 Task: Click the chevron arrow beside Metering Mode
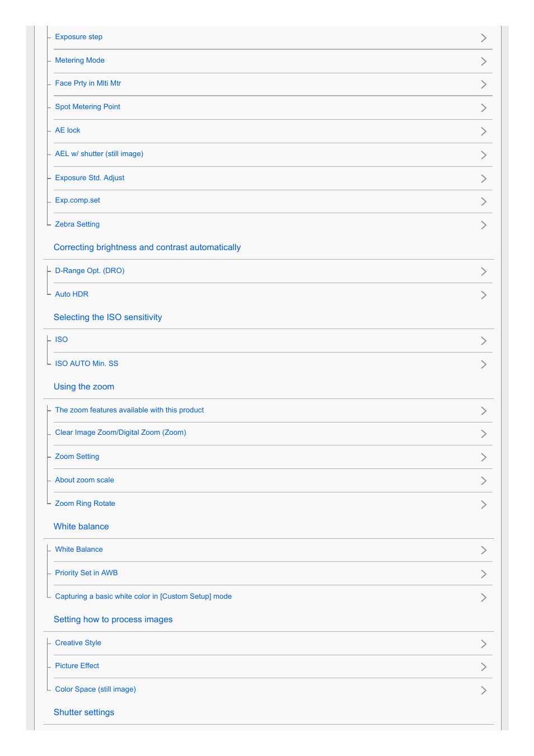484,62
